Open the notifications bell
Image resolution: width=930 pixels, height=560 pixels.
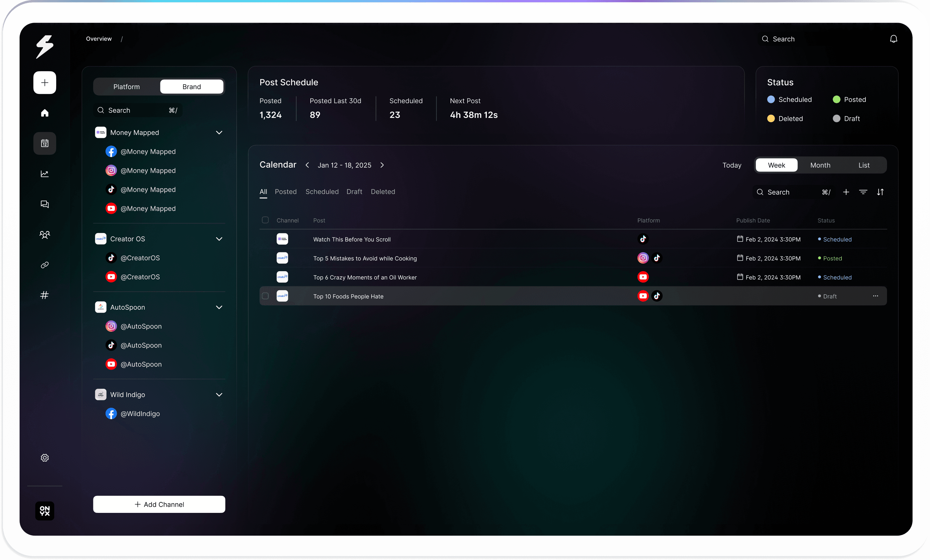(x=893, y=39)
